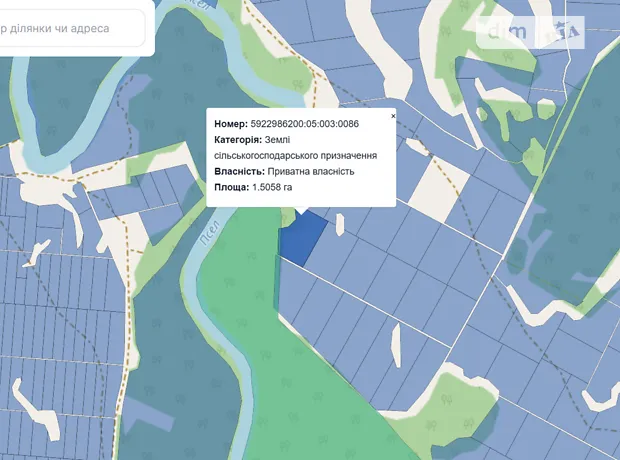The image size is (620, 460).
Task: Click the small white gap beside the highlighted parcel
Action: [340, 225]
